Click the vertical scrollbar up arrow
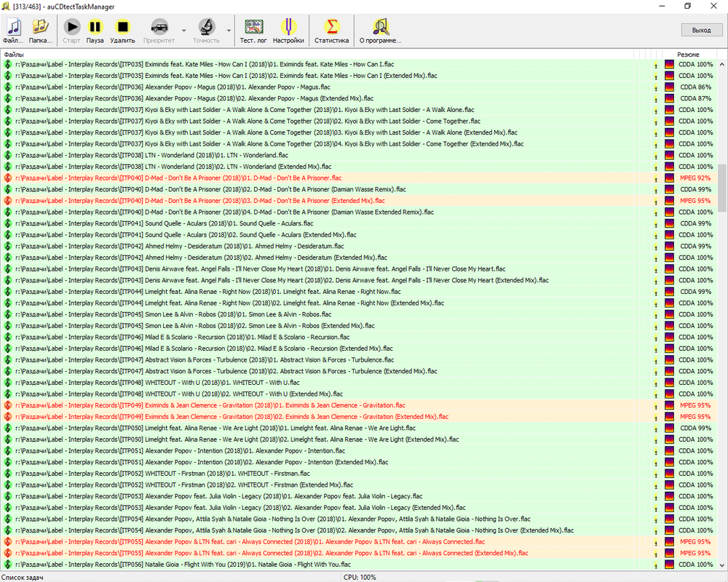Screen dimensions: 728x582 click(x=722, y=65)
